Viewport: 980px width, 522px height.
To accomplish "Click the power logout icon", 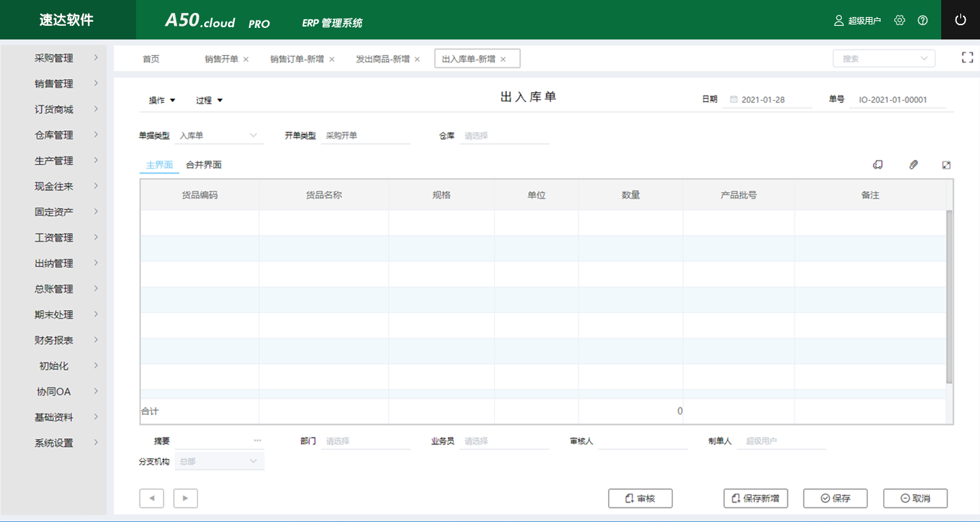I will 960,20.
